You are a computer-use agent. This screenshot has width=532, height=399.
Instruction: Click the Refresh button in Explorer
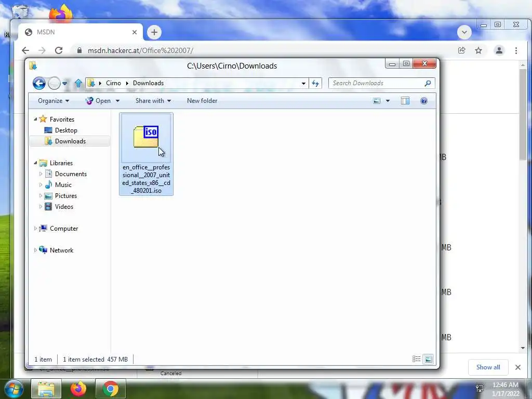315,84
